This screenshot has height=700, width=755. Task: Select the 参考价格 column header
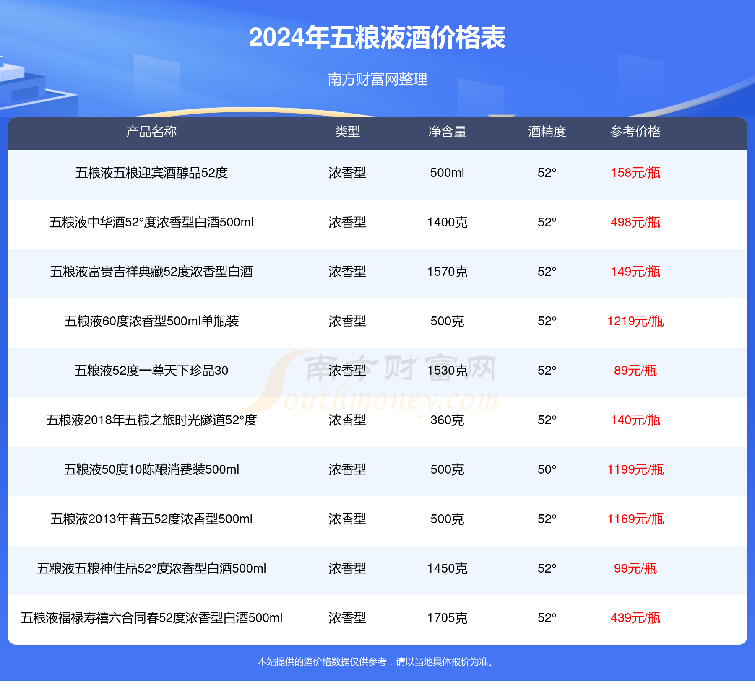[x=635, y=132]
